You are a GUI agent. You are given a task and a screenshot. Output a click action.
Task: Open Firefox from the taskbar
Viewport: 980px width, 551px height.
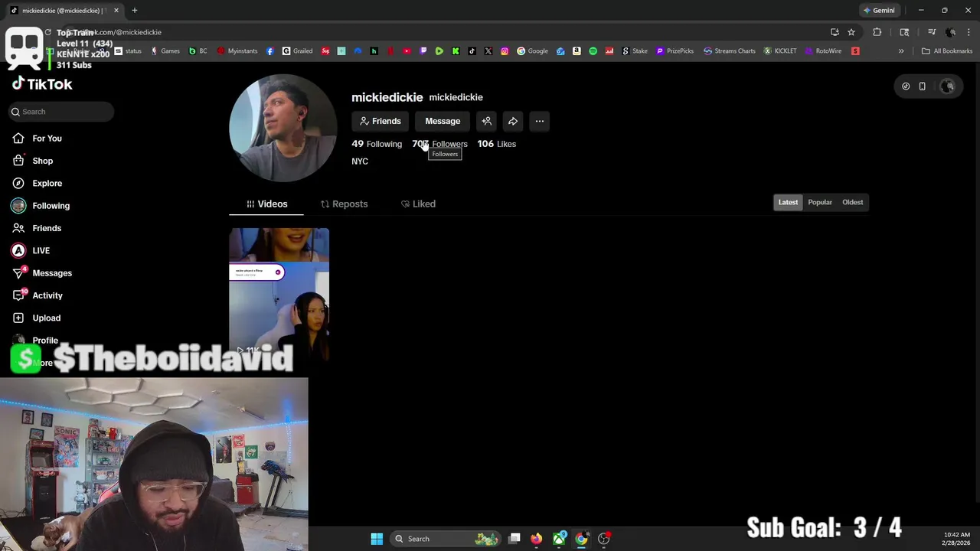click(x=536, y=539)
